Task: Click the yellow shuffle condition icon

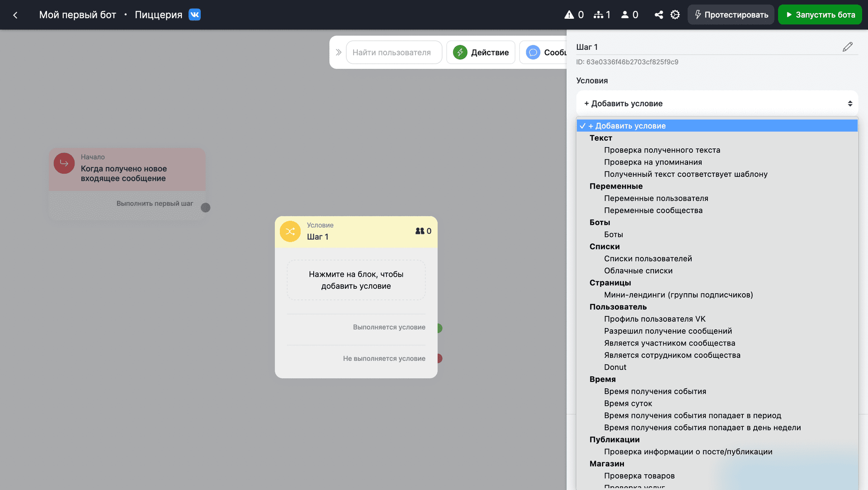Action: [x=290, y=232]
